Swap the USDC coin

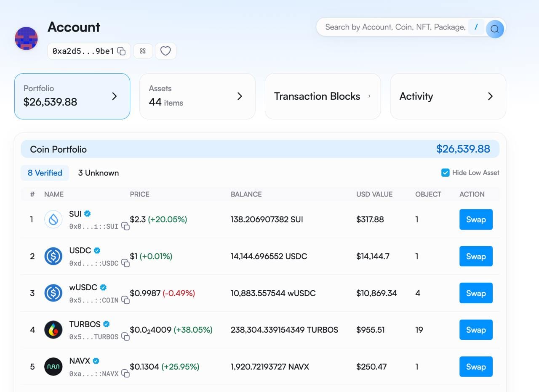pos(476,257)
